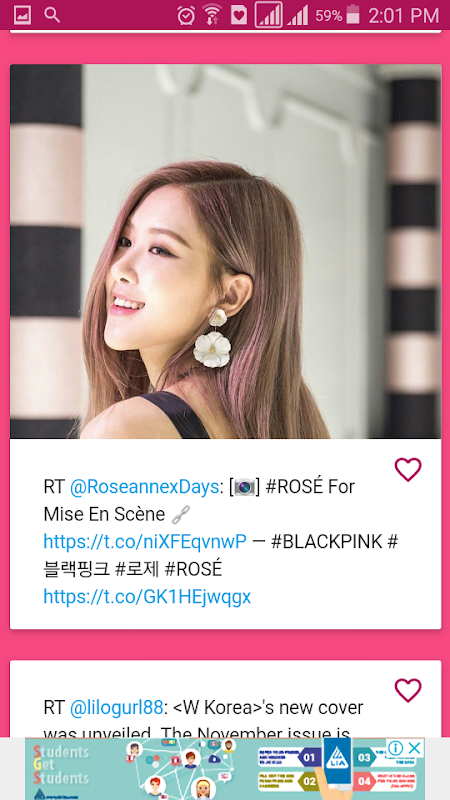Tap the alarm clock status icon
Screen dimensions: 450x800
[x=186, y=15]
